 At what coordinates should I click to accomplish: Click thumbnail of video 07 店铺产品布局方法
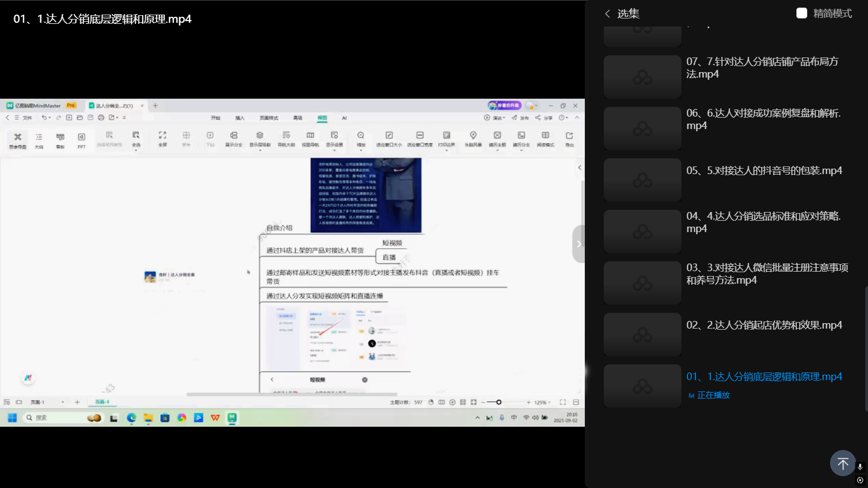(x=642, y=77)
